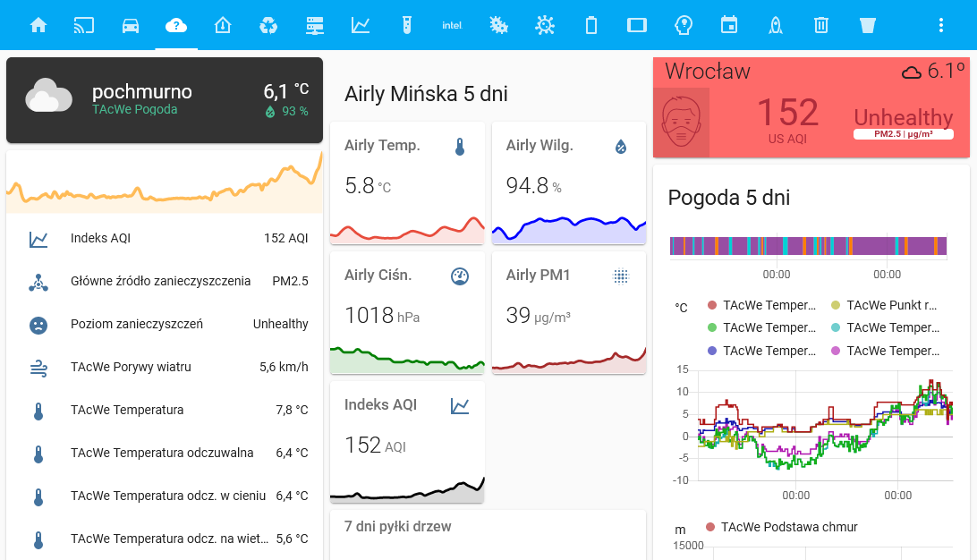Go to the battery tab icon
The height and width of the screenshot is (560, 977).
pos(590,25)
